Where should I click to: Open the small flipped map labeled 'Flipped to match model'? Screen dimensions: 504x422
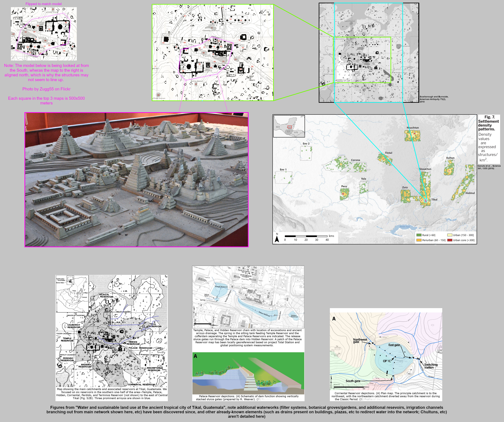44,34
